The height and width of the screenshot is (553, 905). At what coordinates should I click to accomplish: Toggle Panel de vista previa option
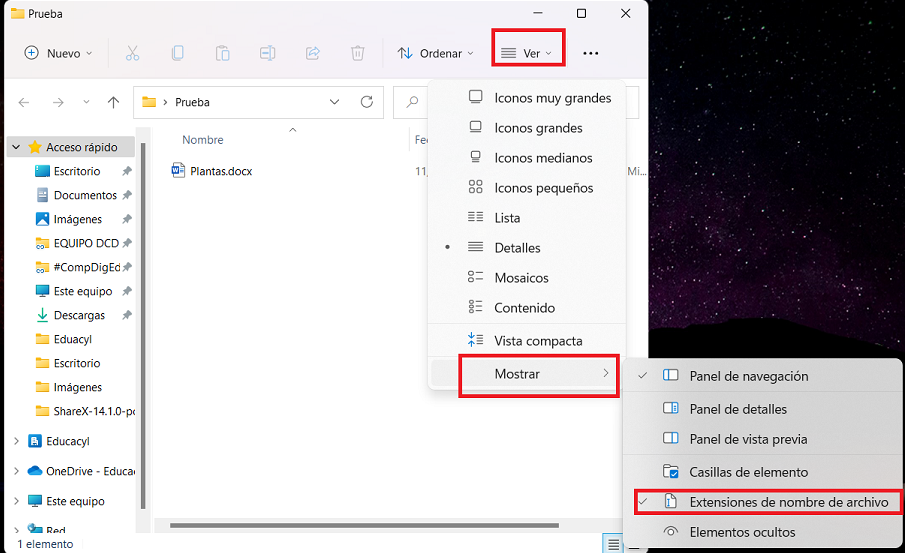pos(762,439)
